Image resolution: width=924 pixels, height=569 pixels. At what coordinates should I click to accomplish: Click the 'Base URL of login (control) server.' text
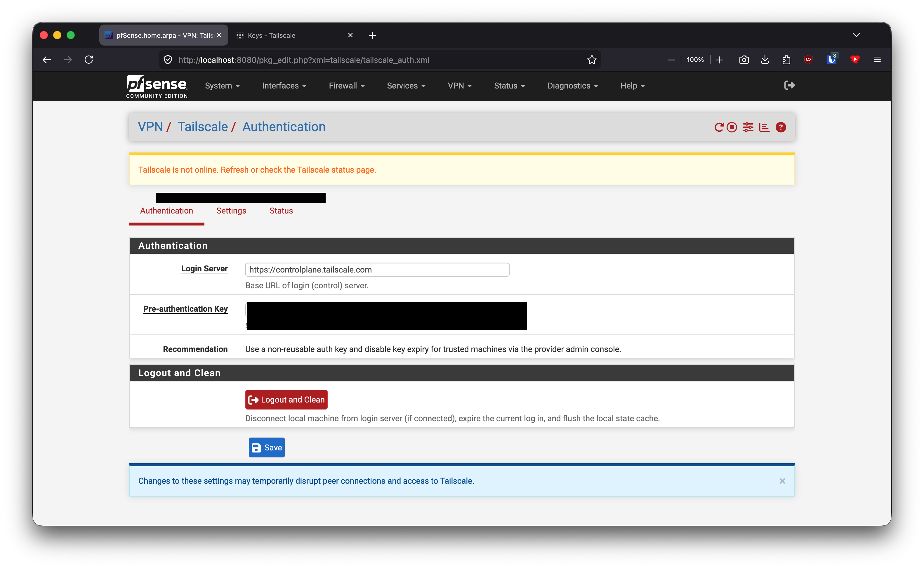click(x=307, y=285)
